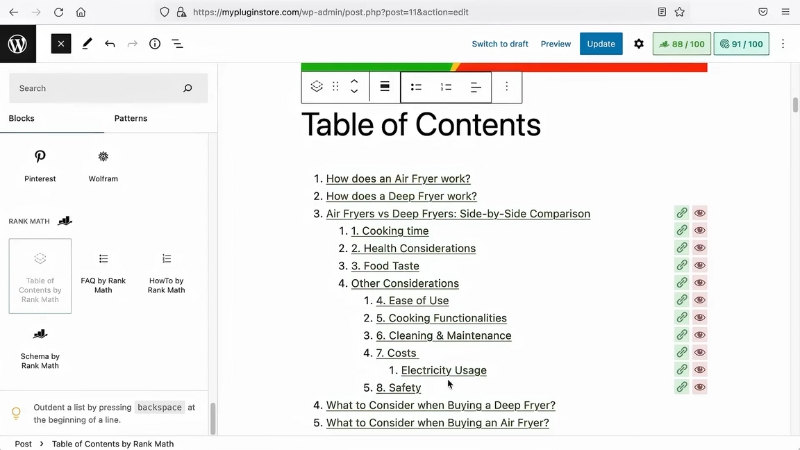
Task: Click the Rank Math category logo
Action: click(x=65, y=221)
